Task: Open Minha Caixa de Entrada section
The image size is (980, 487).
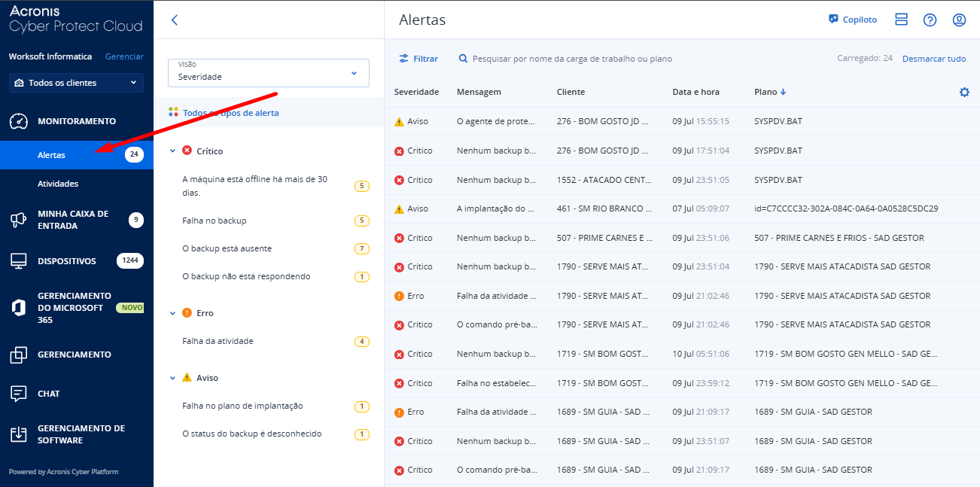Action: point(73,220)
